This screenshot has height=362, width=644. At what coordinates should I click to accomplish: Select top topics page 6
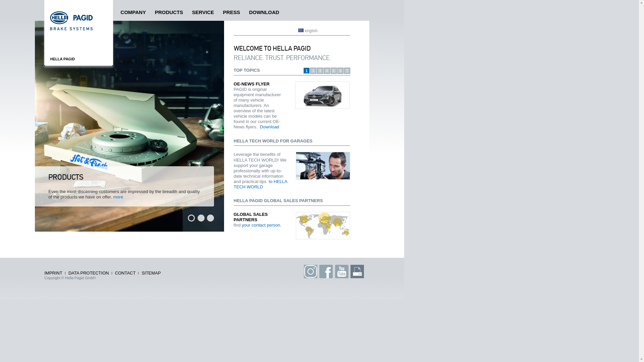tap(340, 71)
